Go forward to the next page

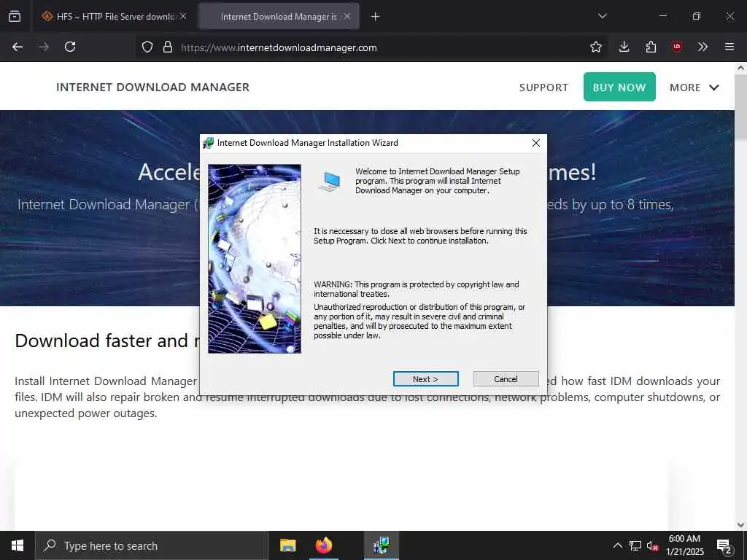(x=44, y=47)
